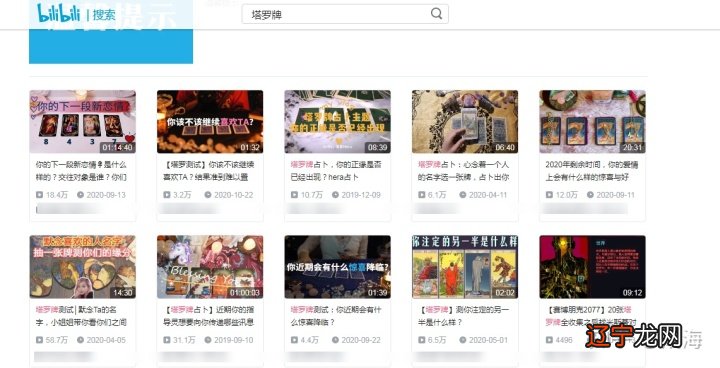Open title 你的下一段新恋情是什么样的
Viewport: 720px width, 368px height.
coord(81,170)
